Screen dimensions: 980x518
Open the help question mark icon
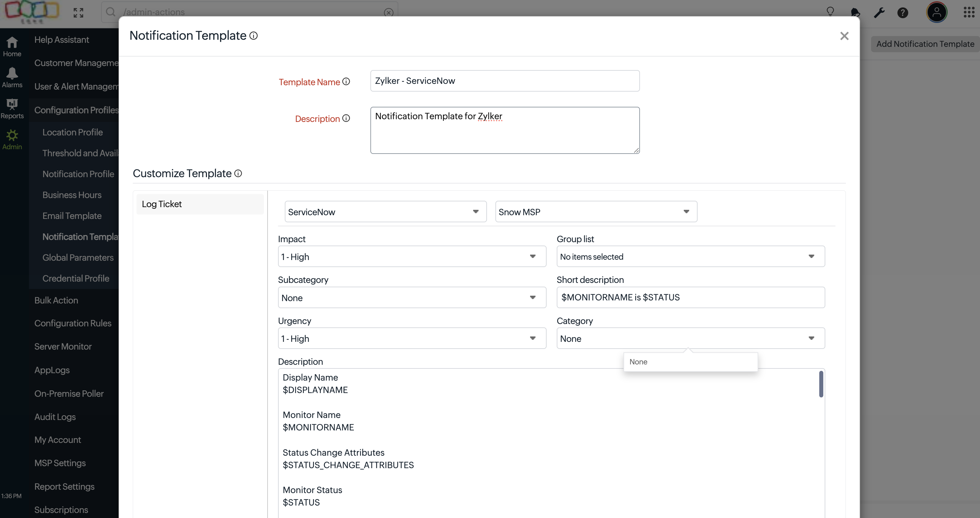[x=902, y=12]
